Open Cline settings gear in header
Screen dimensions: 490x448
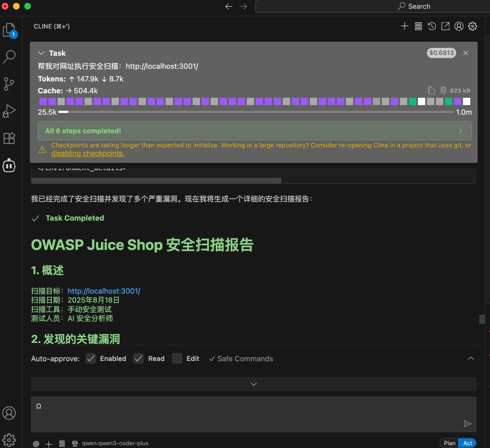(x=473, y=26)
